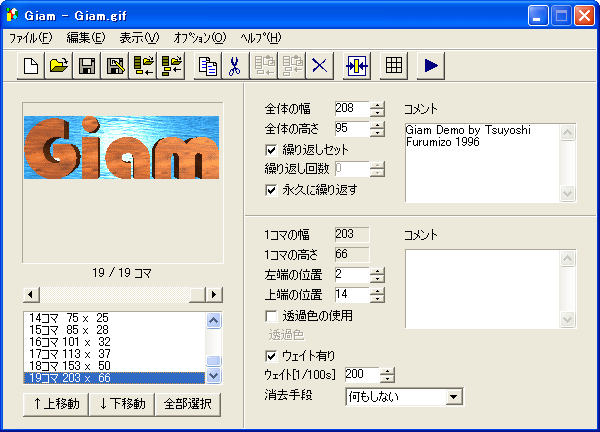Click the New file toolbar icon
600x432 pixels.
[x=31, y=66]
